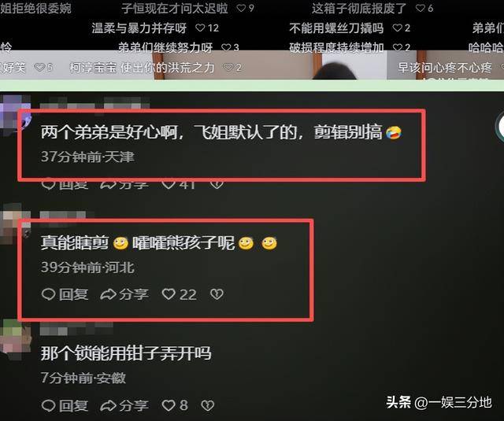Like the bullet comment 这箱子彻底报废了

[420, 8]
